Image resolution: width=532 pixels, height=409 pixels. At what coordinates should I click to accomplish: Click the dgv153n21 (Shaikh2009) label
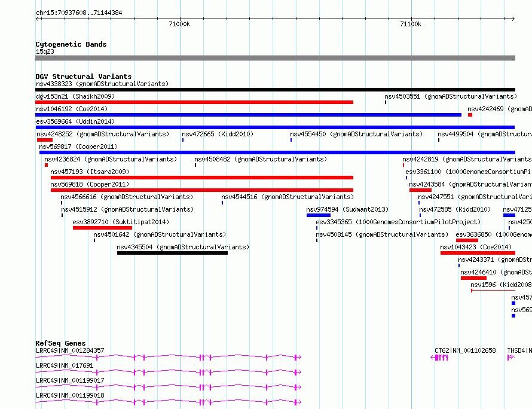[75, 96]
